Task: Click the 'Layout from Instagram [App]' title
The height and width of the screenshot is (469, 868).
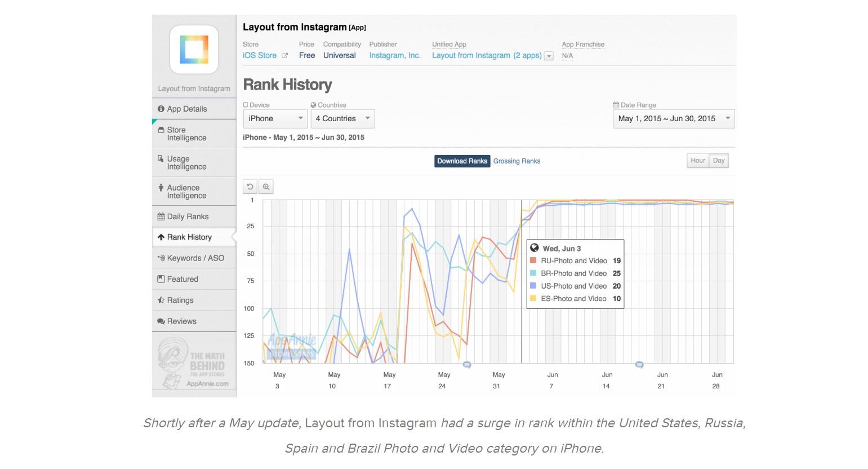Action: coord(304,27)
